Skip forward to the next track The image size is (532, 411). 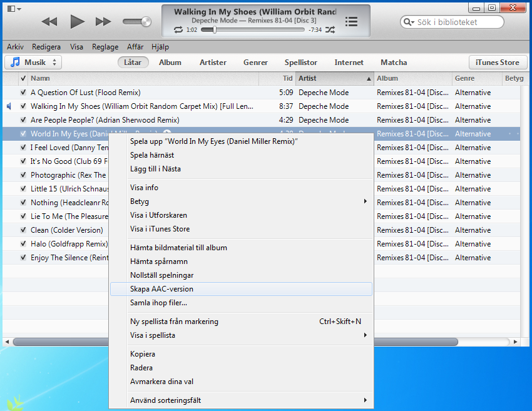(x=103, y=22)
